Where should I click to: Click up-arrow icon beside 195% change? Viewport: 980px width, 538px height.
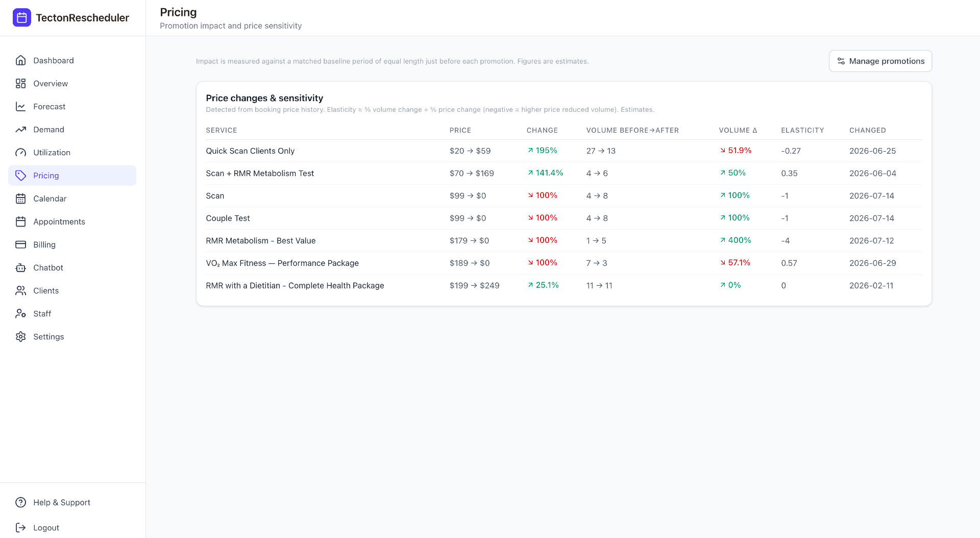(x=530, y=150)
